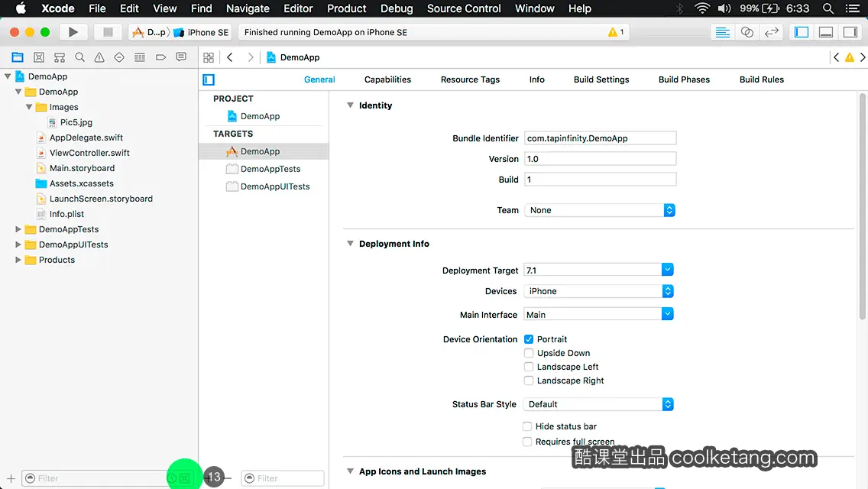868x489 pixels.
Task: Switch to the Build Settings tab
Action: coord(601,79)
